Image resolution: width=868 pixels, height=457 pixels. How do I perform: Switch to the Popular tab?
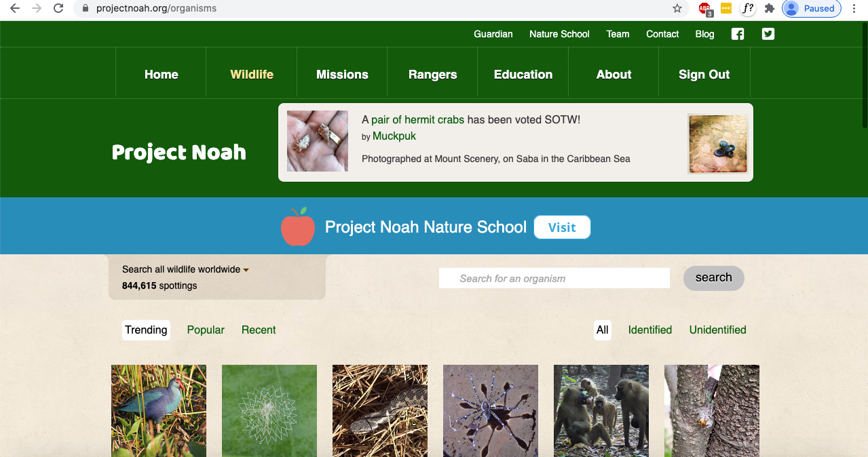(x=206, y=330)
